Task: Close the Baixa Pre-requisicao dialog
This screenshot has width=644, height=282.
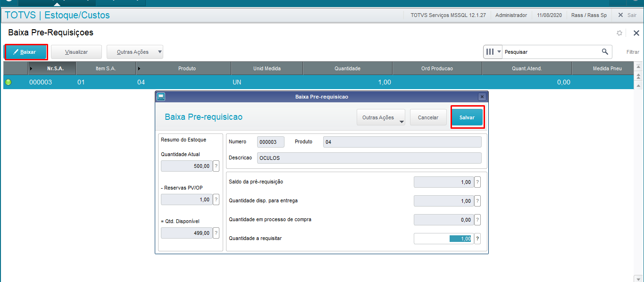Action: pos(482,97)
